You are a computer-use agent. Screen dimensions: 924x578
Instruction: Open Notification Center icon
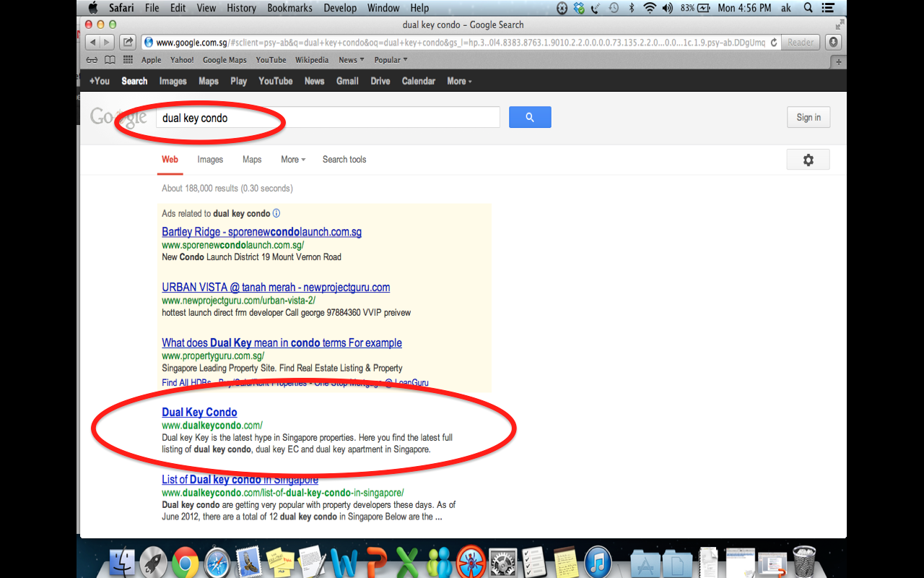tap(828, 8)
